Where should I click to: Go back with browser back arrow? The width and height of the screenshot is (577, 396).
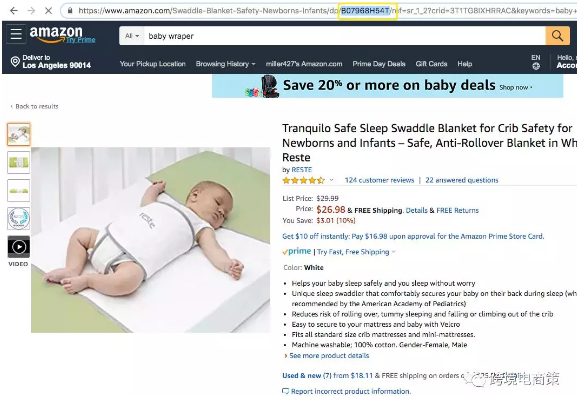14,11
